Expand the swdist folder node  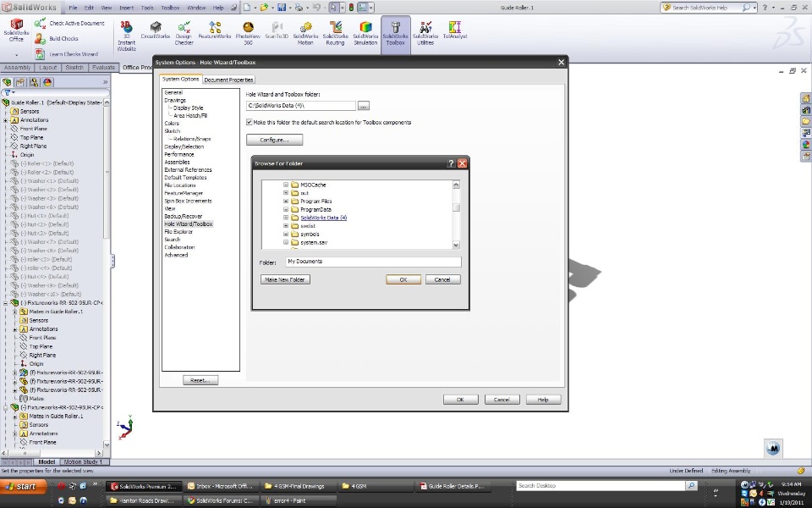[285, 226]
